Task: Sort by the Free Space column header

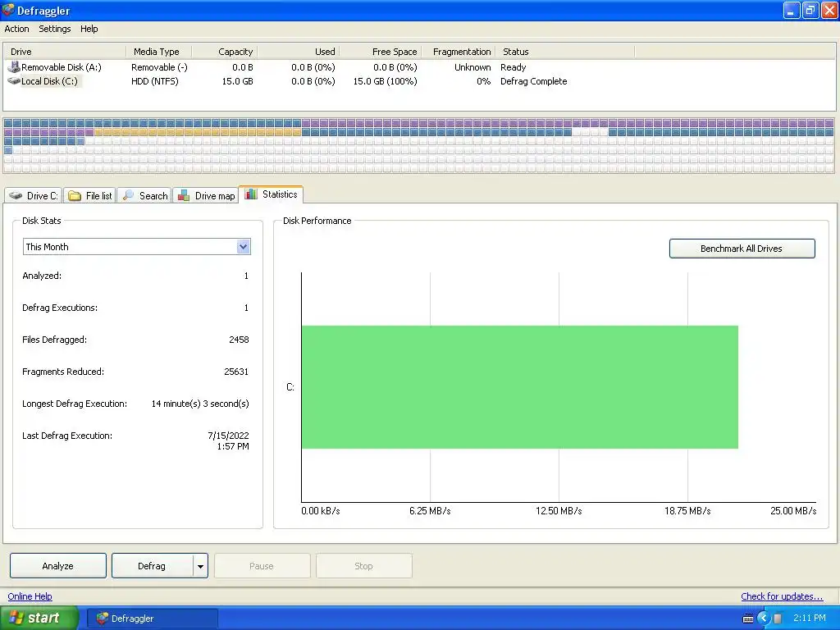Action: pos(381,52)
